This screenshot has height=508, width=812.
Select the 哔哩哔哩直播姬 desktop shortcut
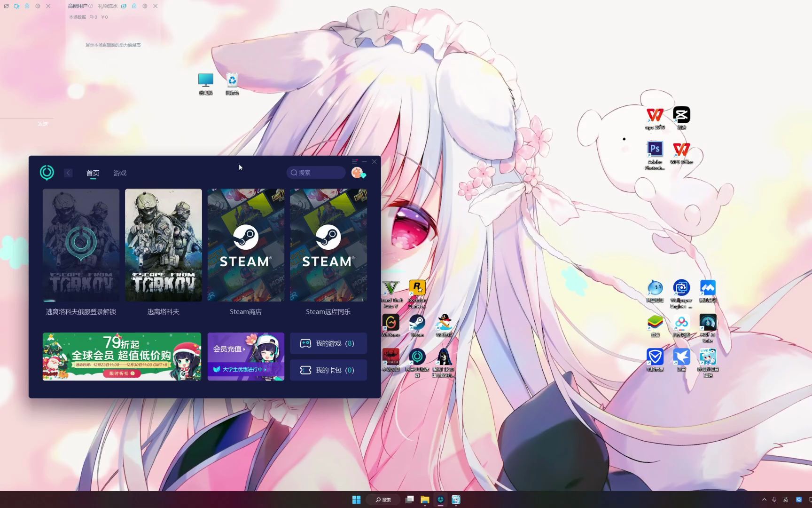click(x=708, y=363)
